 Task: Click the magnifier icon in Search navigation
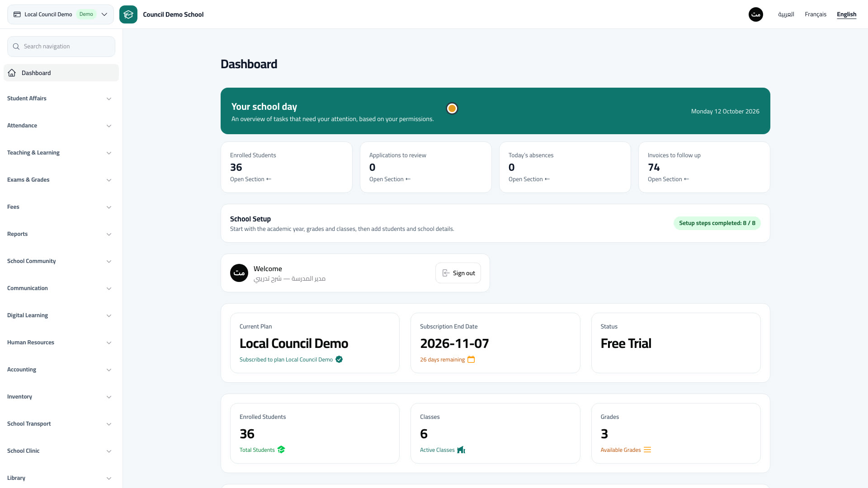pos(16,47)
